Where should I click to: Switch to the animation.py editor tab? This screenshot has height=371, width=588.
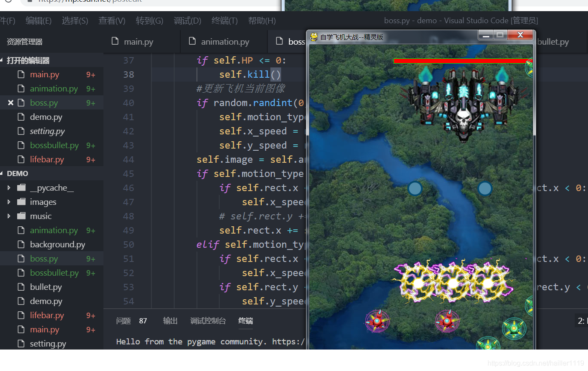225,42
